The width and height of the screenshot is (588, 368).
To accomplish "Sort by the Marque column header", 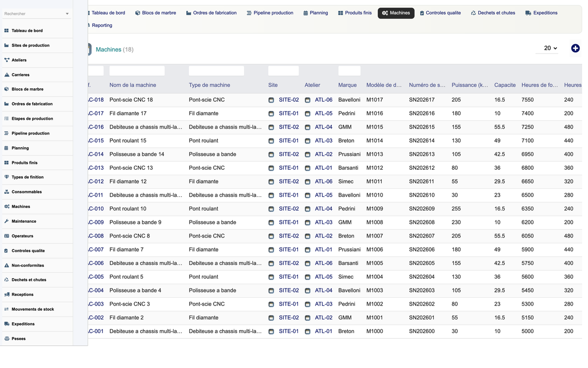I will (347, 85).
